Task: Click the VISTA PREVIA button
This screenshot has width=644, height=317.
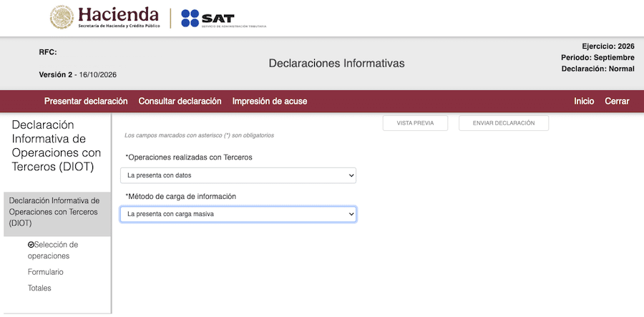Action: tap(415, 123)
